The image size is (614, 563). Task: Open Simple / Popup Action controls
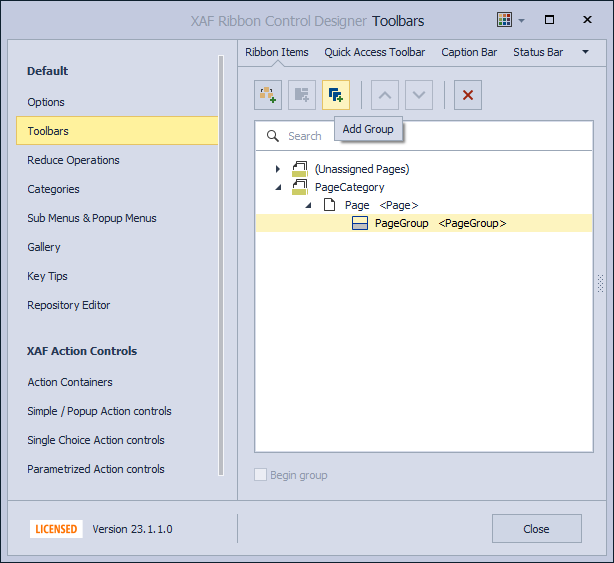99,411
